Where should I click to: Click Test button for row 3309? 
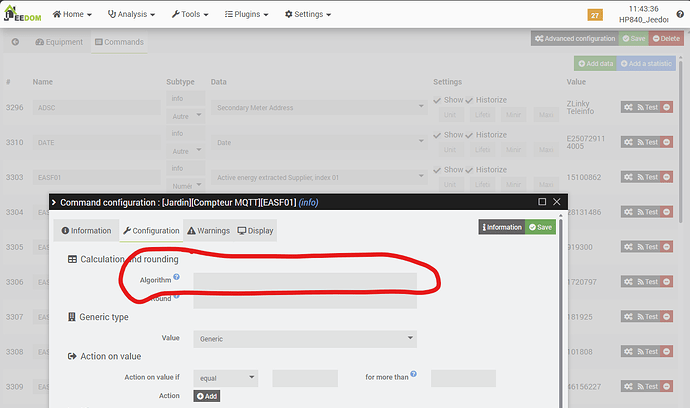648,386
